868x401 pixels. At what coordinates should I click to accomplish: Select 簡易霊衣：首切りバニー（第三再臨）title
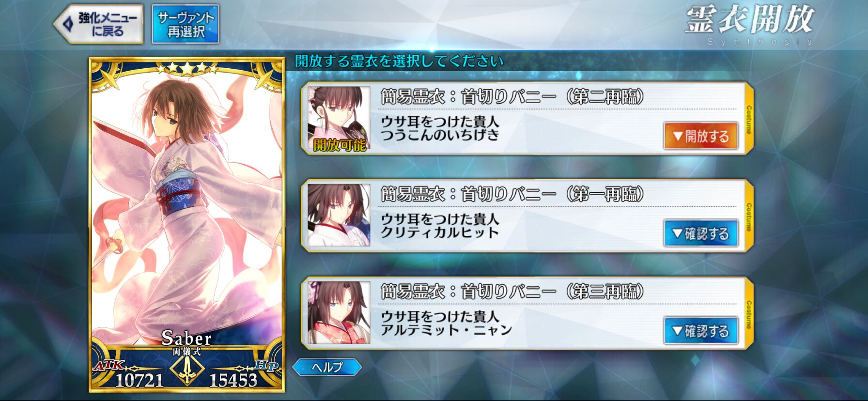coord(512,291)
